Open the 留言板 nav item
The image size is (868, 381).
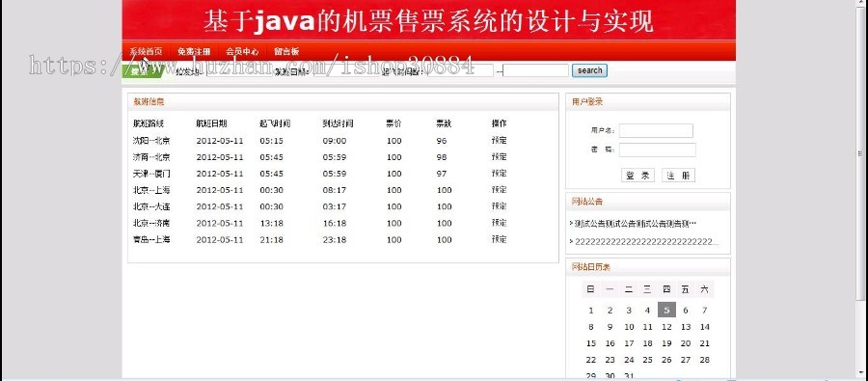pos(286,51)
